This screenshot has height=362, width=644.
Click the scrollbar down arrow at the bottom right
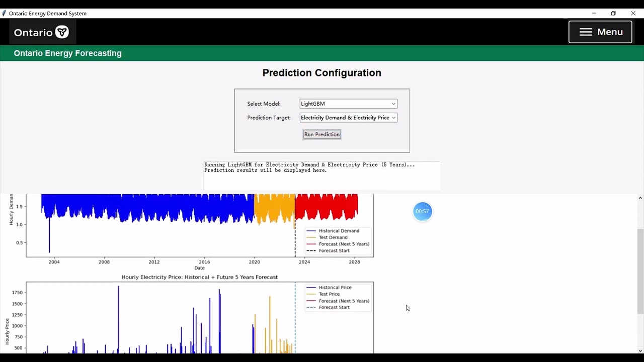tap(640, 350)
